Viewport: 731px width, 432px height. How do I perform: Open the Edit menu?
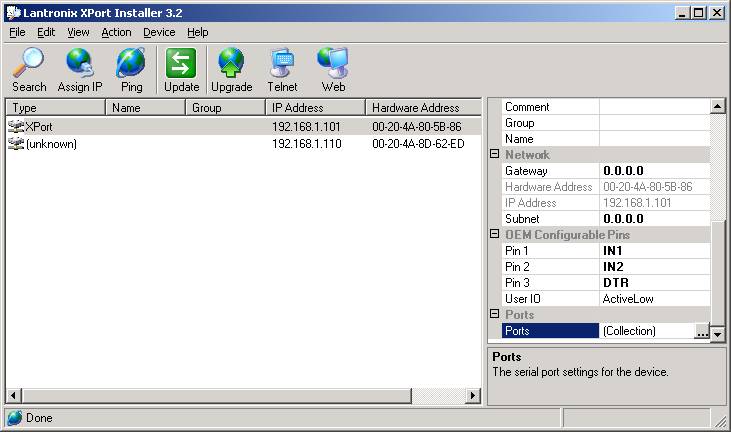tap(46, 32)
